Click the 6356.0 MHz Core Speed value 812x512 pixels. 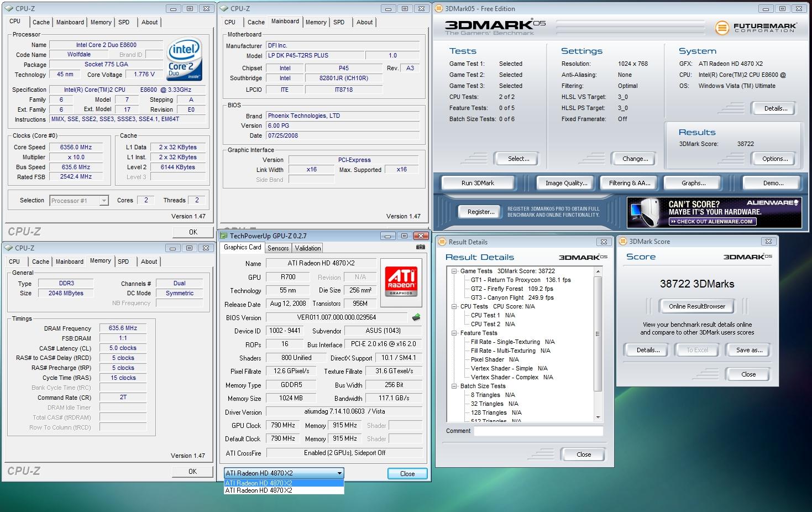coord(76,147)
